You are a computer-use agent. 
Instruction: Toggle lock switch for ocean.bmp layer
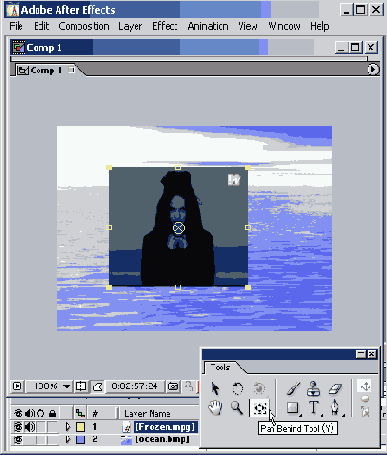(52, 440)
